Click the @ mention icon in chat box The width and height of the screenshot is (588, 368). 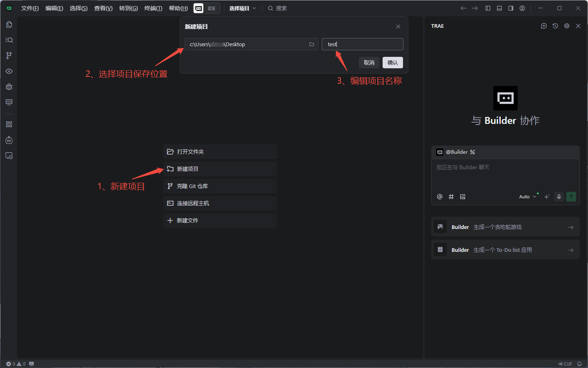tap(440, 196)
